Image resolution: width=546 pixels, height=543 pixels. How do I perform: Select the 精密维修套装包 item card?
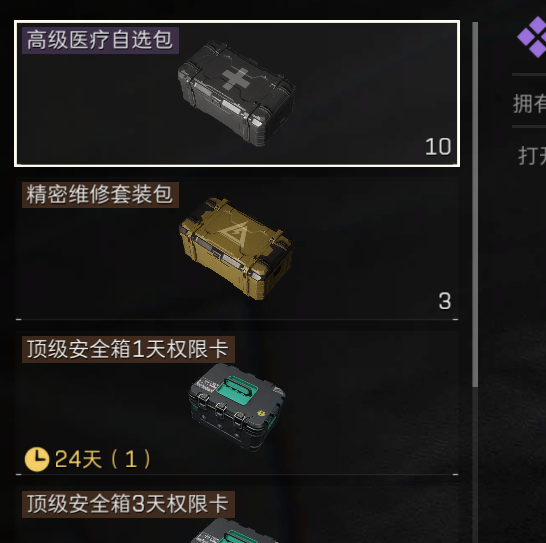pos(237,248)
